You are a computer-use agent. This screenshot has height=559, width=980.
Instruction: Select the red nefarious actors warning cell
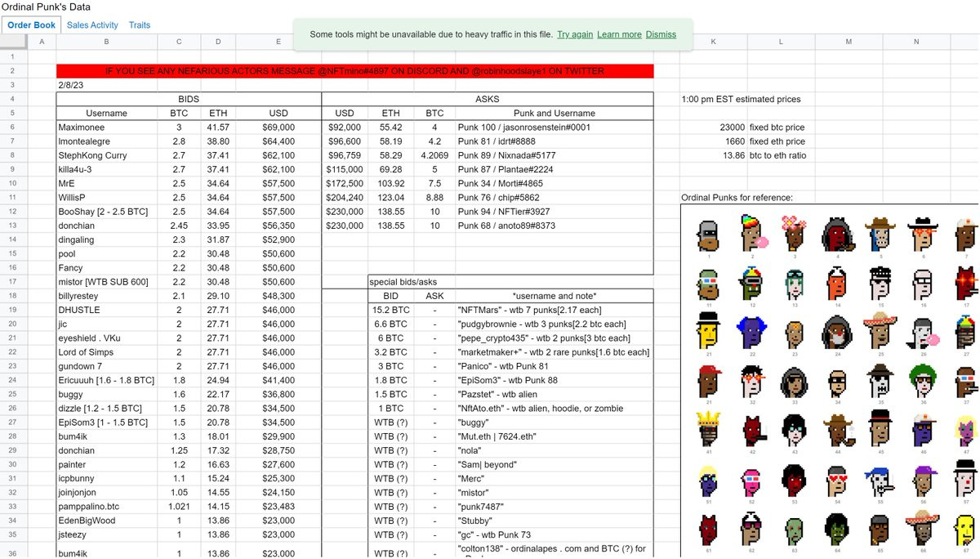[x=355, y=71]
